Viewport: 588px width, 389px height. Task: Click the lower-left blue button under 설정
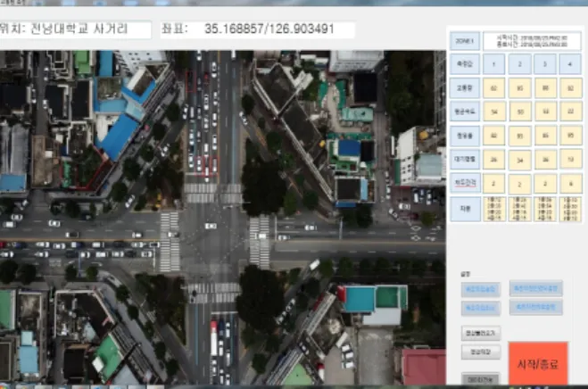point(480,308)
